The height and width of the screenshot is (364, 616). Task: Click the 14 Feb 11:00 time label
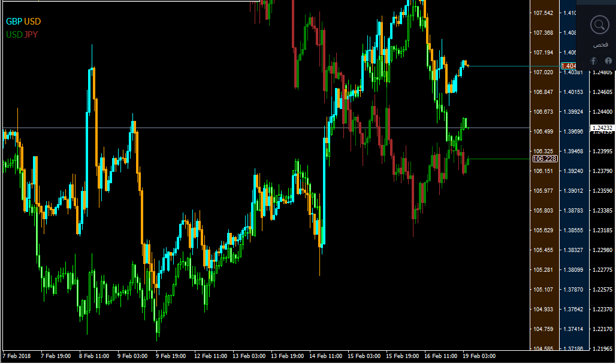point(326,356)
